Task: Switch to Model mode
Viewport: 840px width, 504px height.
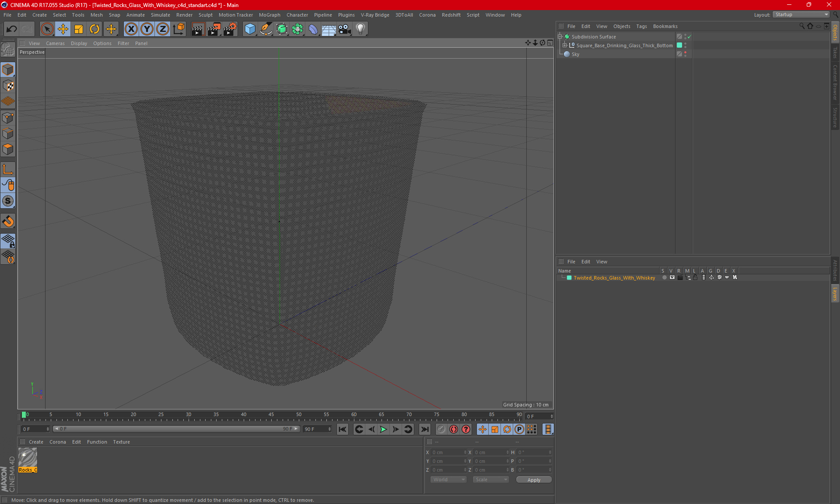Action: click(x=8, y=70)
